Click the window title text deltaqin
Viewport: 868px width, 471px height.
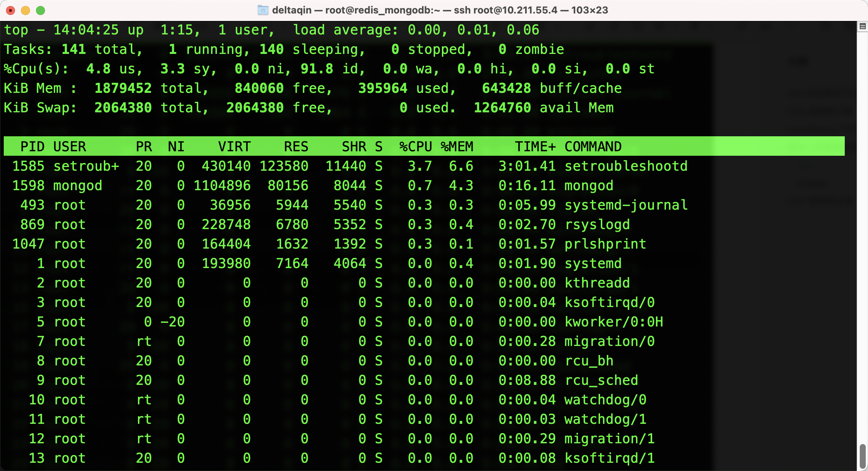tap(292, 10)
